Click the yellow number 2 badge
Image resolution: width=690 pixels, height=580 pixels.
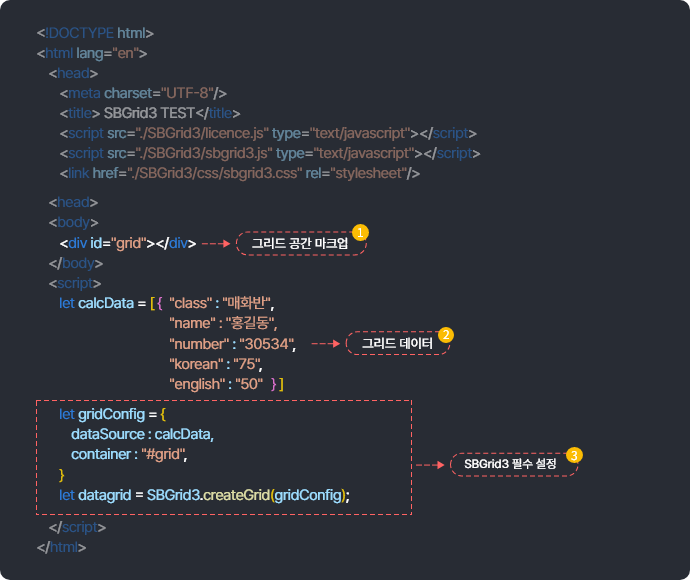pos(446,334)
